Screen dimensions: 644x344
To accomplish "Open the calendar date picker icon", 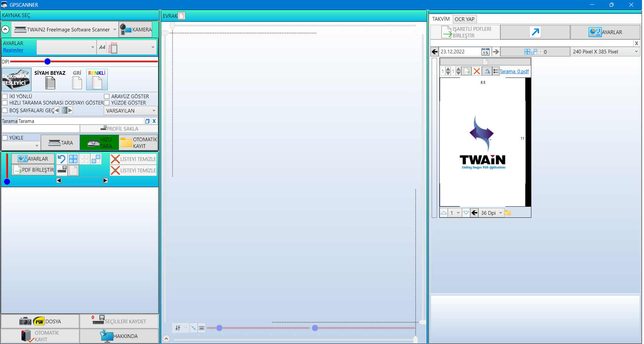I will point(485,52).
